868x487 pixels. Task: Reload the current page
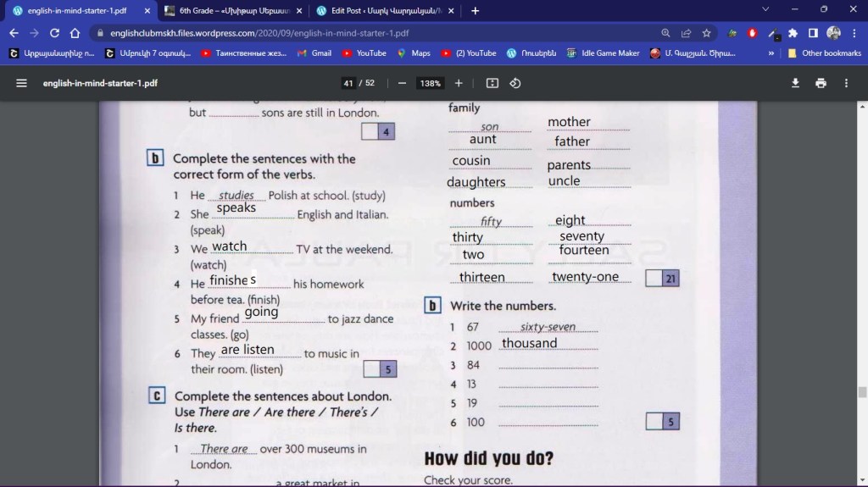click(x=54, y=33)
